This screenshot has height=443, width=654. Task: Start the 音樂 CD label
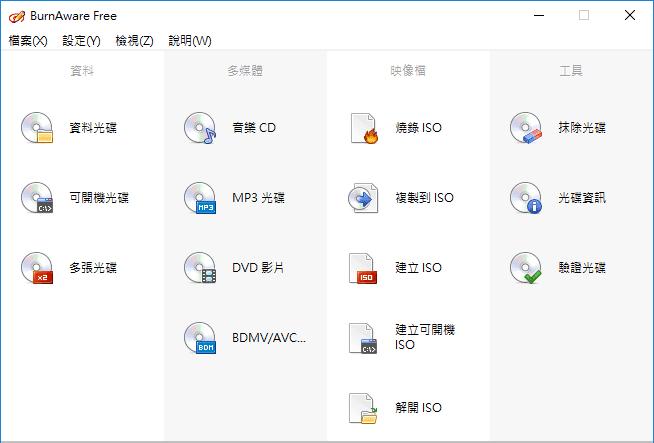click(x=254, y=128)
